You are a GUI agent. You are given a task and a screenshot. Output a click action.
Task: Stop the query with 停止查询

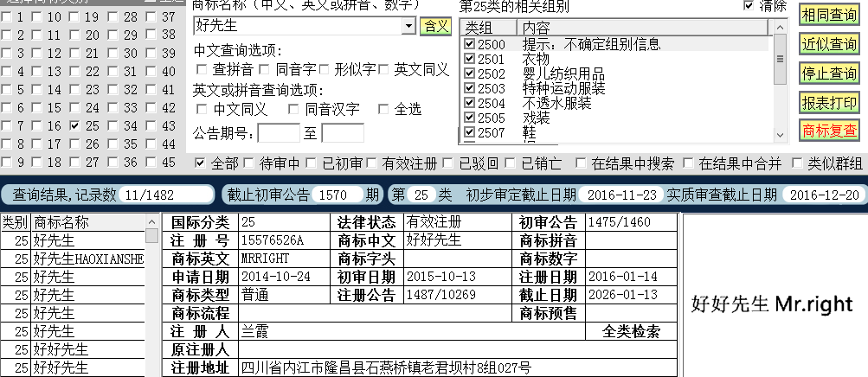(829, 73)
